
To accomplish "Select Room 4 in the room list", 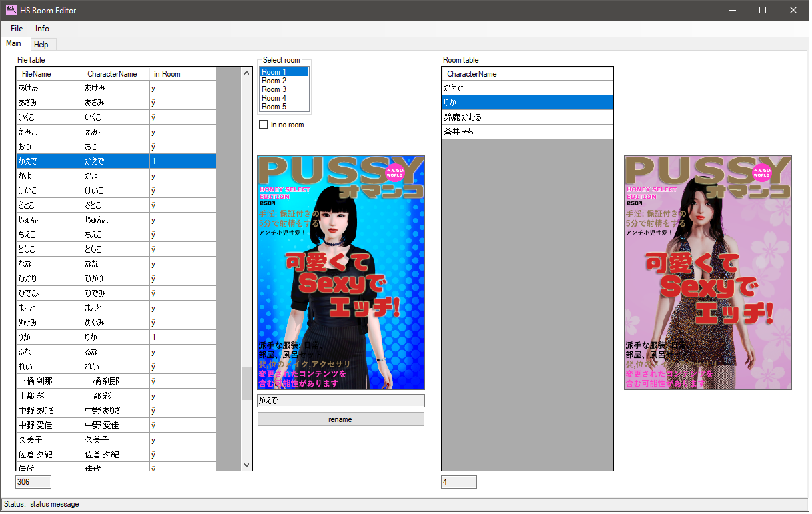I will coord(284,98).
